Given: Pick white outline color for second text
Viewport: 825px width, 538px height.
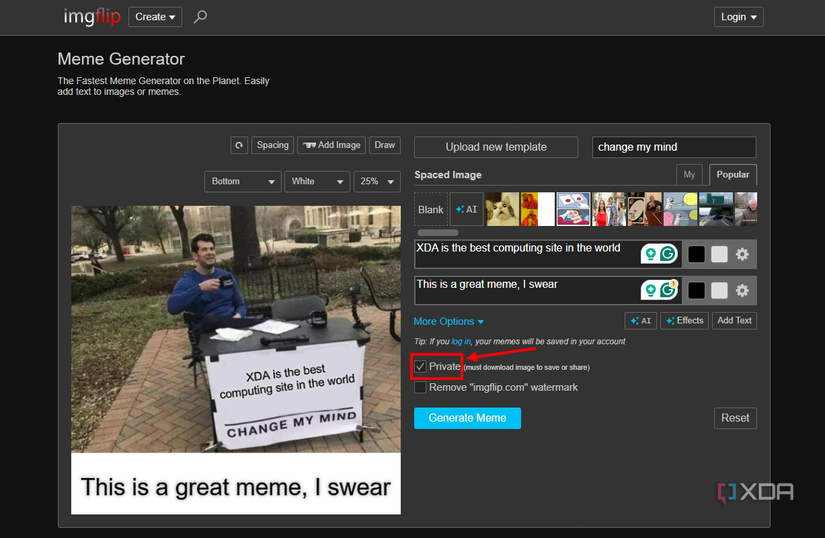Looking at the screenshot, I should coord(719,290).
